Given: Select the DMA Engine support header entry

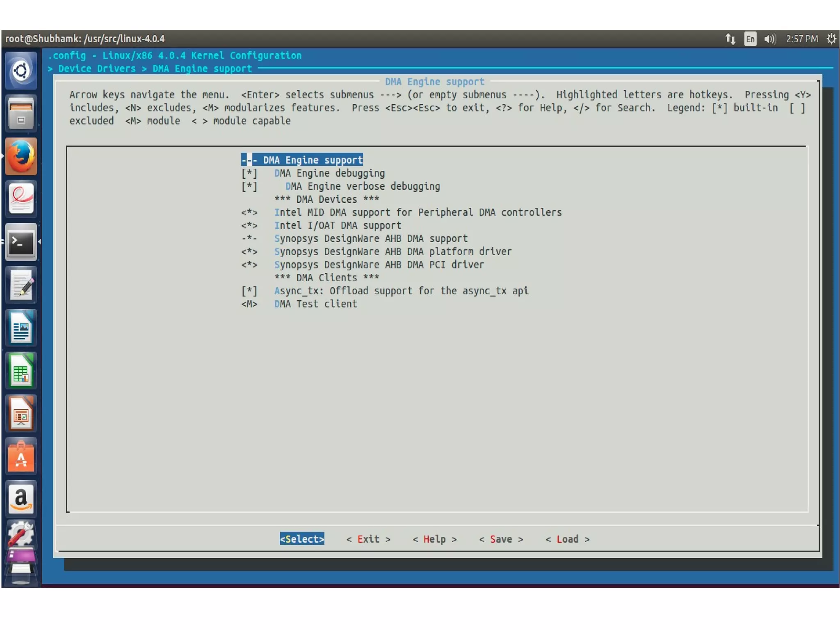Looking at the screenshot, I should pyautogui.click(x=302, y=160).
